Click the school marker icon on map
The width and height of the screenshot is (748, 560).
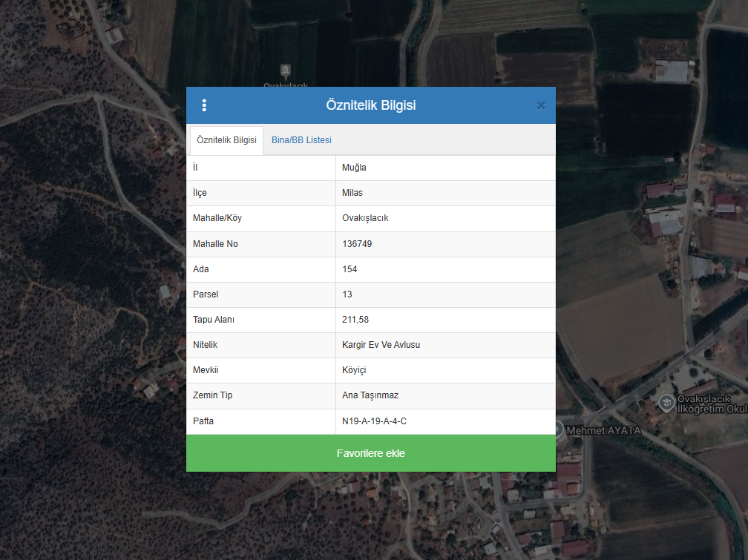point(666,403)
